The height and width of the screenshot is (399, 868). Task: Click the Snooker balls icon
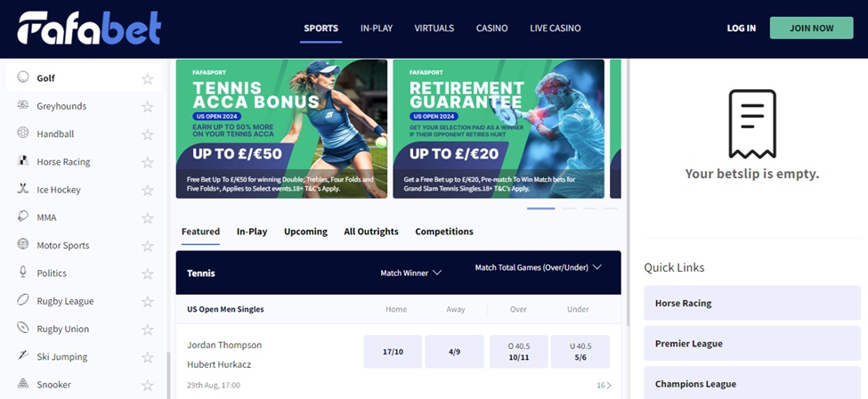22,384
